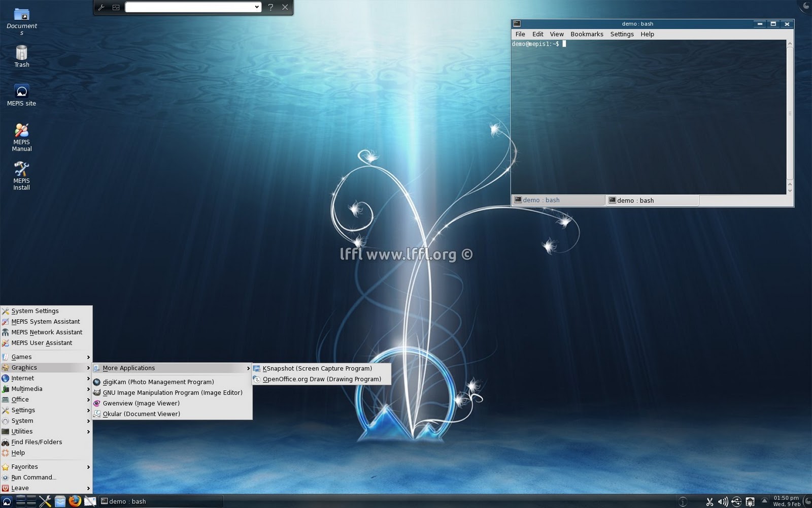Switch to first demo : bash tab
Image resolution: width=812 pixels, height=508 pixels.
[558, 200]
